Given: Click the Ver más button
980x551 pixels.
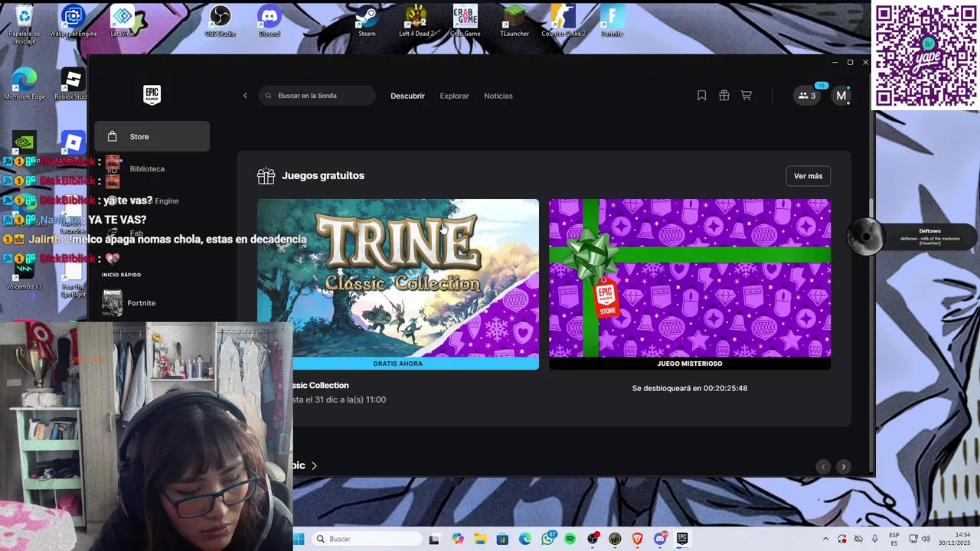Looking at the screenshot, I should coord(808,176).
